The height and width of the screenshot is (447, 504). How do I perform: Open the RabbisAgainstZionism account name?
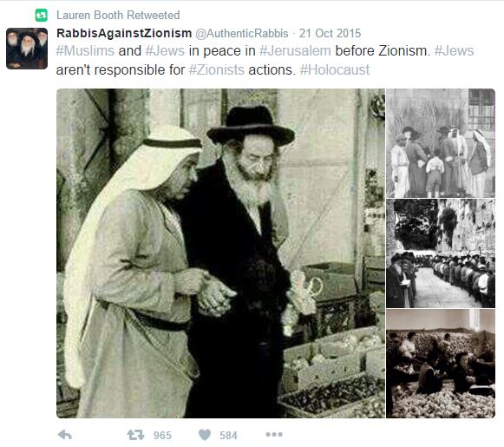tap(124, 33)
